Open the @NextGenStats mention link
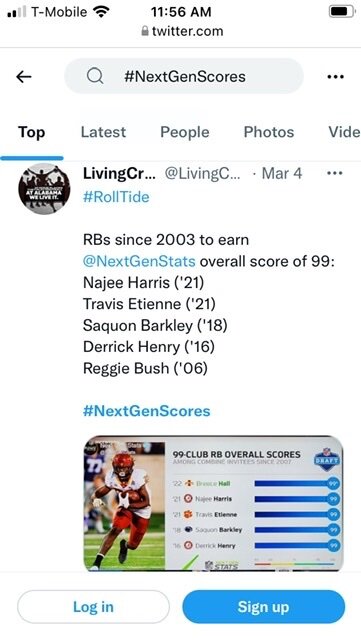 139,261
